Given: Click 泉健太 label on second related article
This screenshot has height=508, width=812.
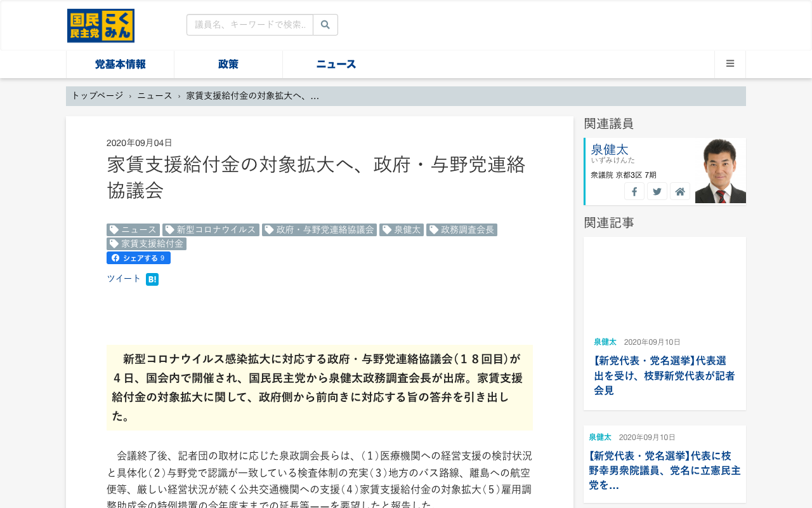Looking at the screenshot, I should [x=600, y=437].
